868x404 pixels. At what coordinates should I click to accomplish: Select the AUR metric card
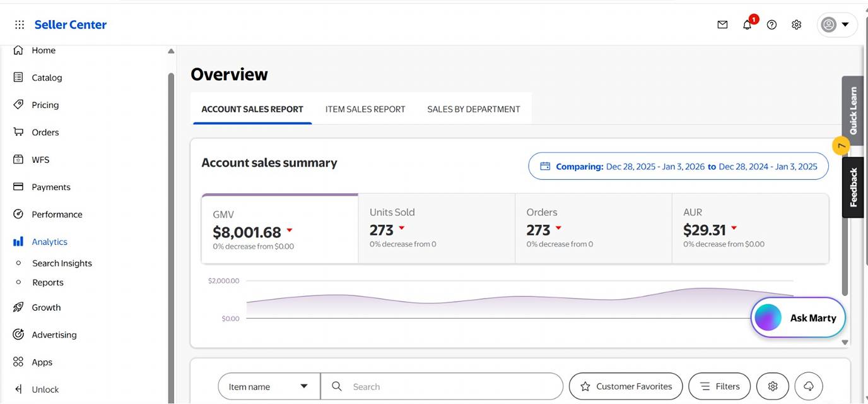pyautogui.click(x=749, y=229)
